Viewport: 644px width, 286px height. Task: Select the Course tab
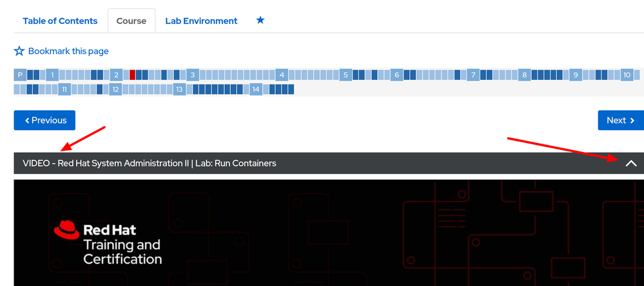[x=132, y=21]
